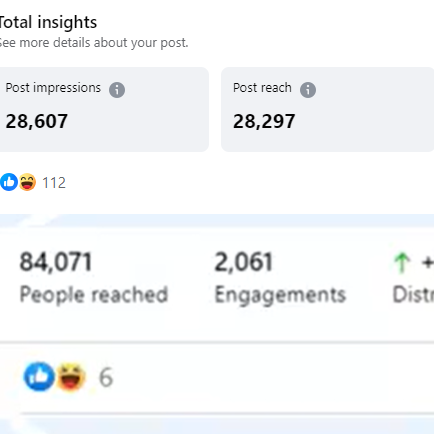Click the 28,297 reach value

point(264,121)
